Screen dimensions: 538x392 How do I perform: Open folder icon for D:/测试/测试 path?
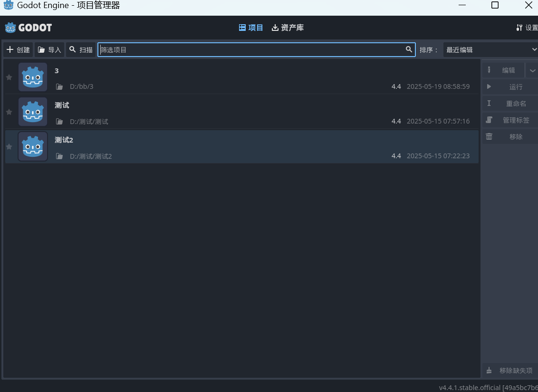click(x=59, y=122)
